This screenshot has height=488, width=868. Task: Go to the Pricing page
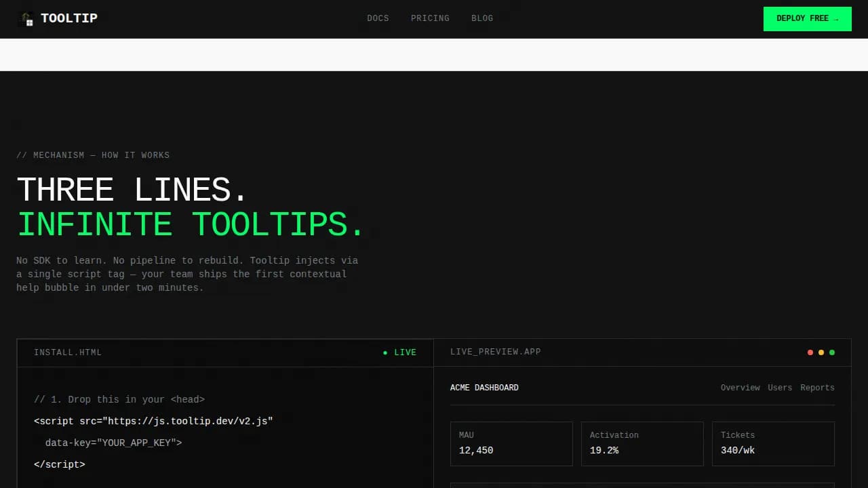point(430,18)
